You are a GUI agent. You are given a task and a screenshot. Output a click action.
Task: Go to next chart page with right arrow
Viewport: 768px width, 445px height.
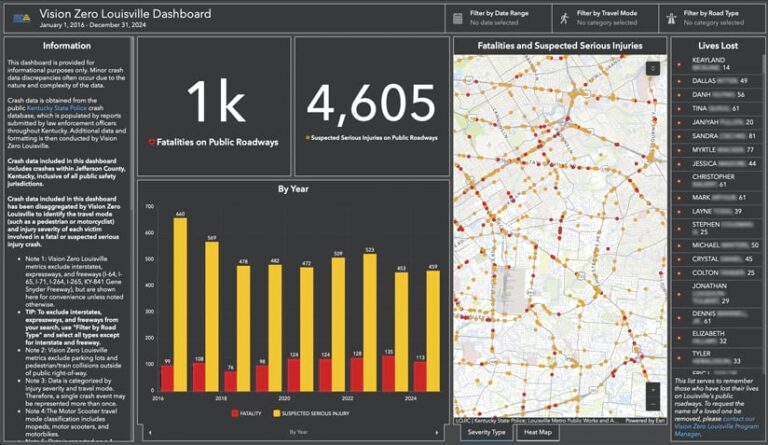coord(437,433)
